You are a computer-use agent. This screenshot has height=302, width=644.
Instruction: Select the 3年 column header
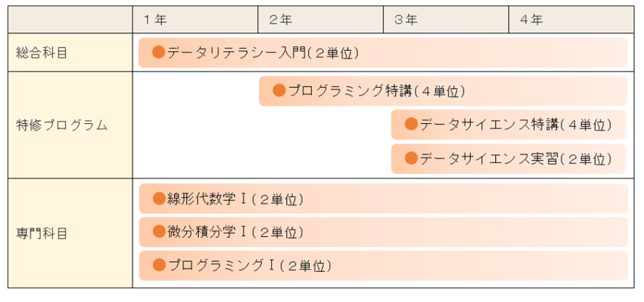(x=406, y=20)
